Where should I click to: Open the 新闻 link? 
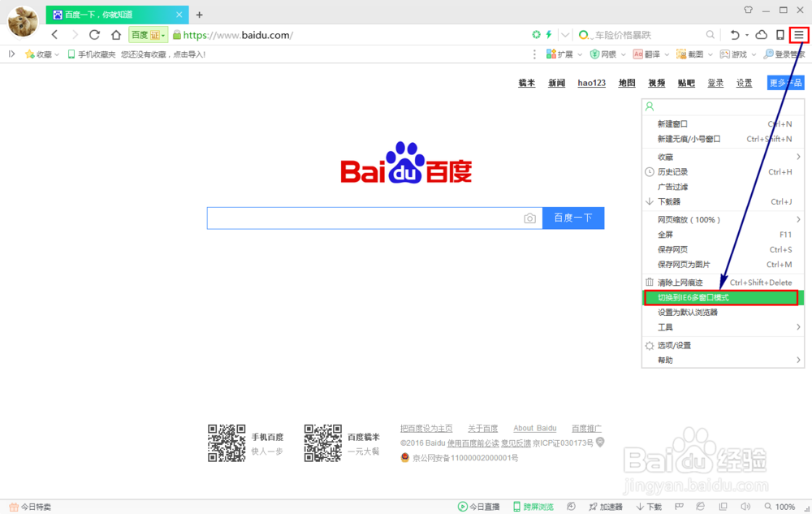pyautogui.click(x=557, y=83)
